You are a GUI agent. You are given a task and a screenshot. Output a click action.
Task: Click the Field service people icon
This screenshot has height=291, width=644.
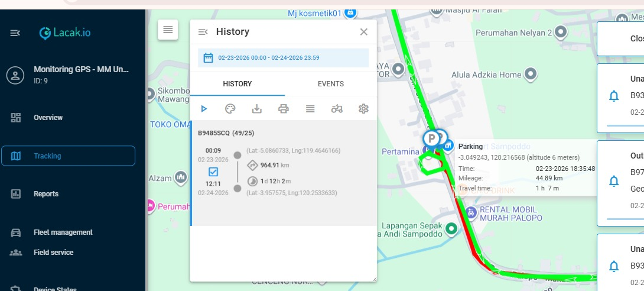pos(15,253)
